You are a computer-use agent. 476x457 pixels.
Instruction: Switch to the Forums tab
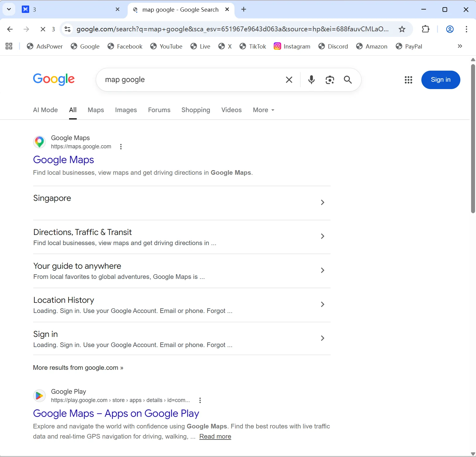[x=159, y=110]
